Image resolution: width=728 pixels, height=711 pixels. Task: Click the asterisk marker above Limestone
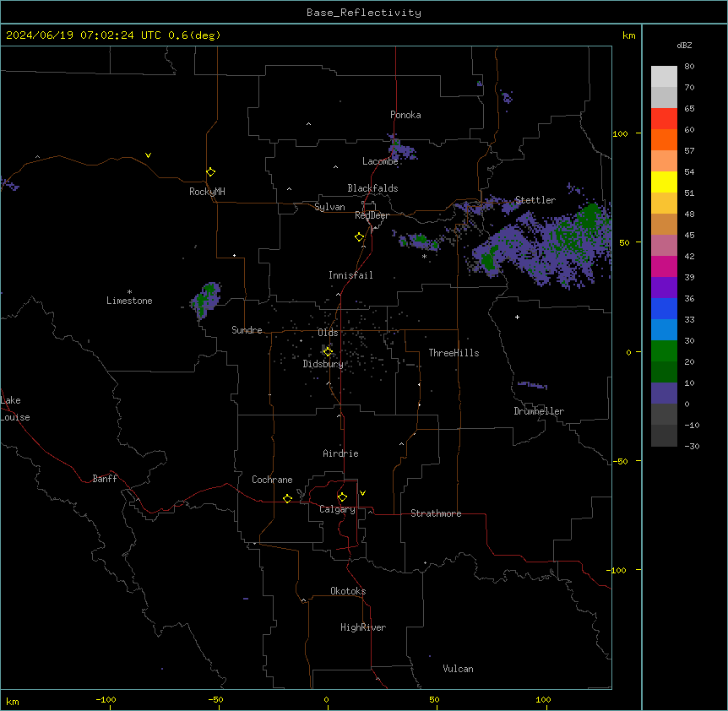tap(129, 292)
